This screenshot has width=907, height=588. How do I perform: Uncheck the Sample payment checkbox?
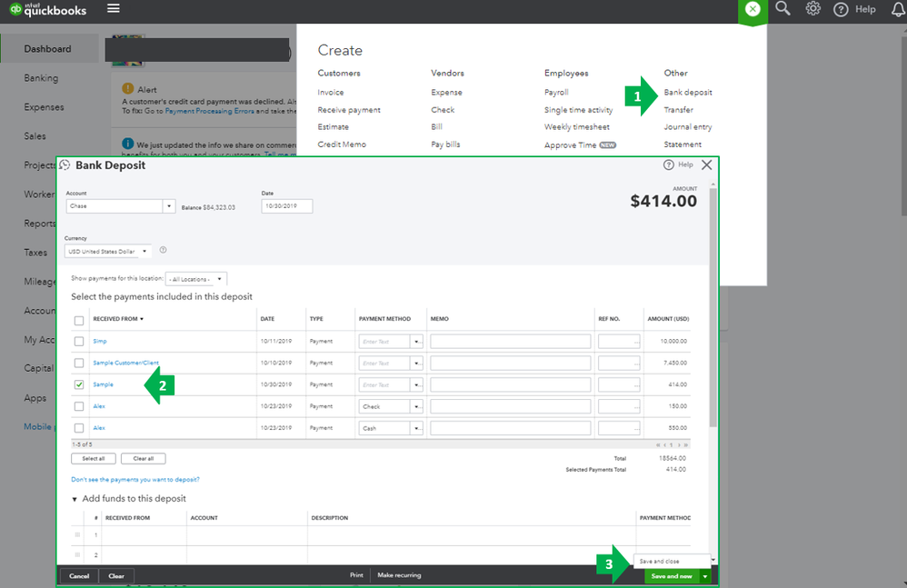click(79, 384)
